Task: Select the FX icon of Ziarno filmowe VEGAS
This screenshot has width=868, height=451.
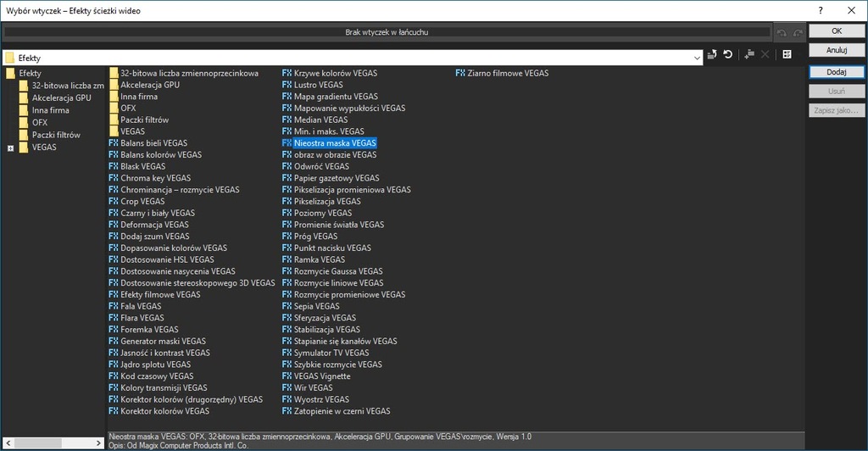Action: tap(460, 73)
